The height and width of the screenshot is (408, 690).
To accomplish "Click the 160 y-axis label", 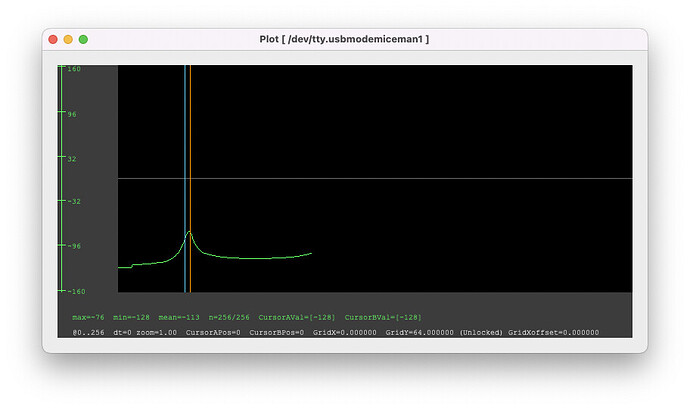I will 74,69.
